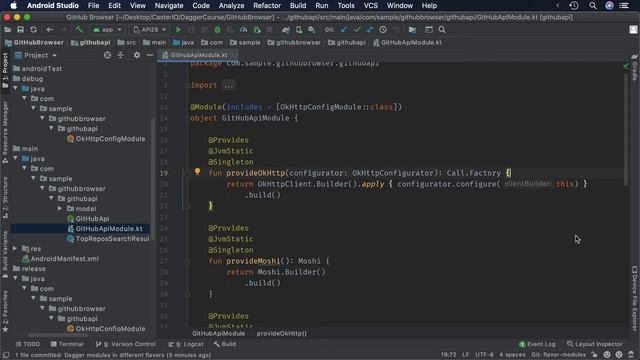640x360 pixels.
Task: Open the Refactor menu
Action: tap(267, 6)
